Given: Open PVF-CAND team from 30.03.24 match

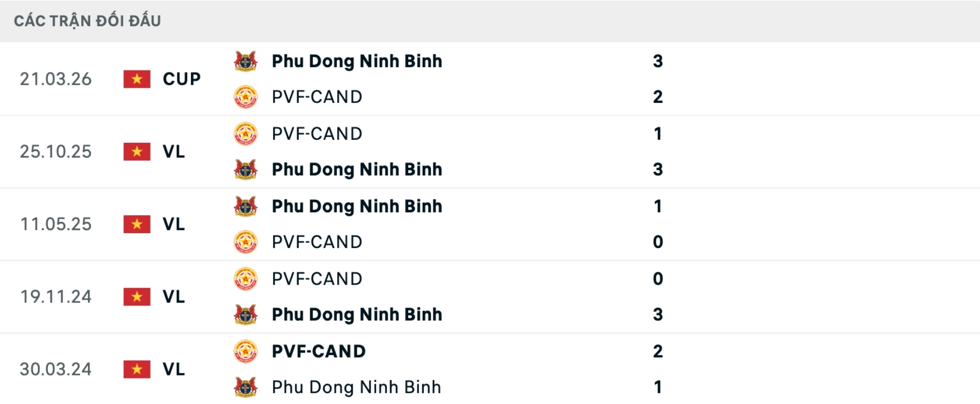Looking at the screenshot, I should coord(318,351).
